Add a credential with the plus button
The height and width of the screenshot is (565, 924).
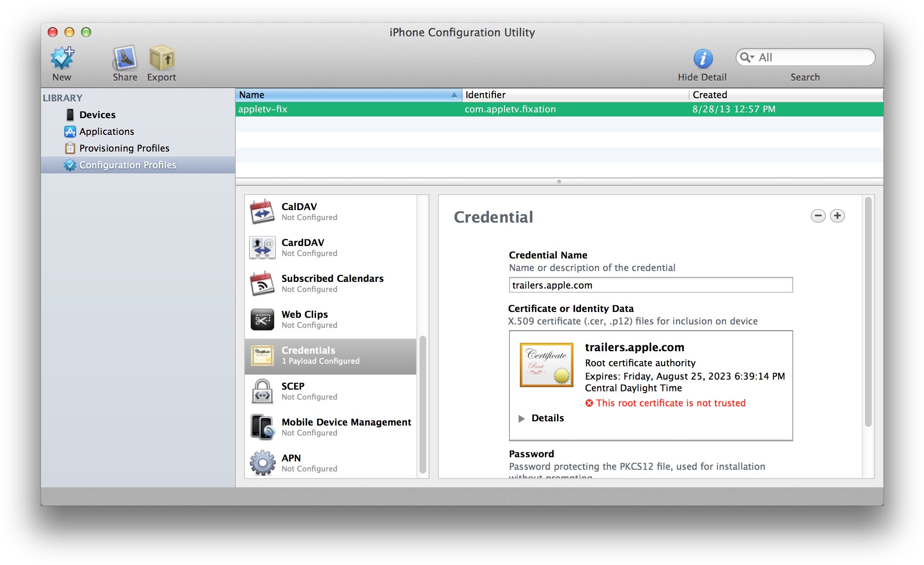(x=837, y=216)
